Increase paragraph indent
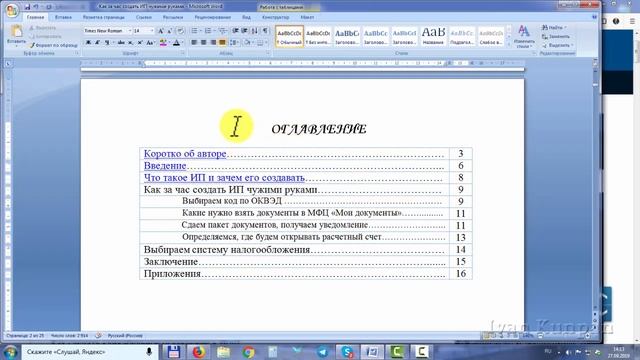 pos(244,31)
